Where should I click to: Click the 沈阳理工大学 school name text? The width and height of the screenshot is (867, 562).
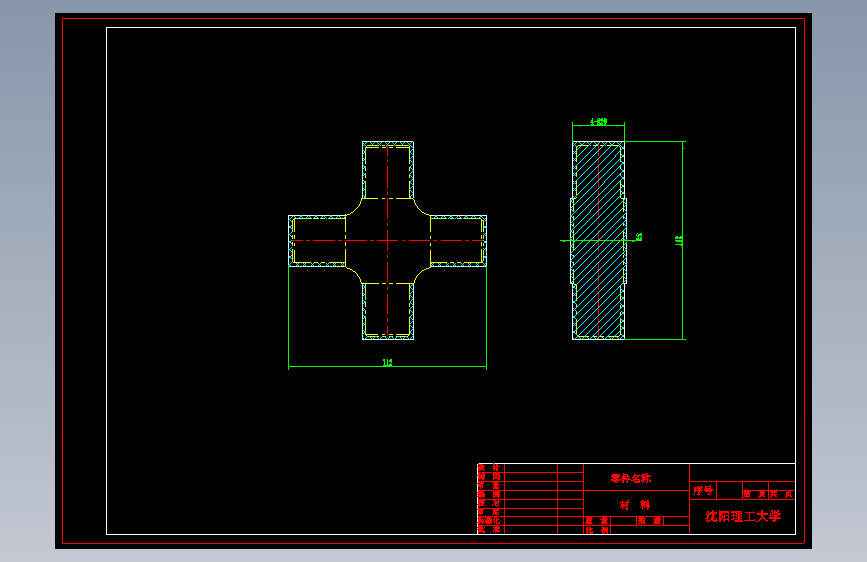click(x=743, y=516)
